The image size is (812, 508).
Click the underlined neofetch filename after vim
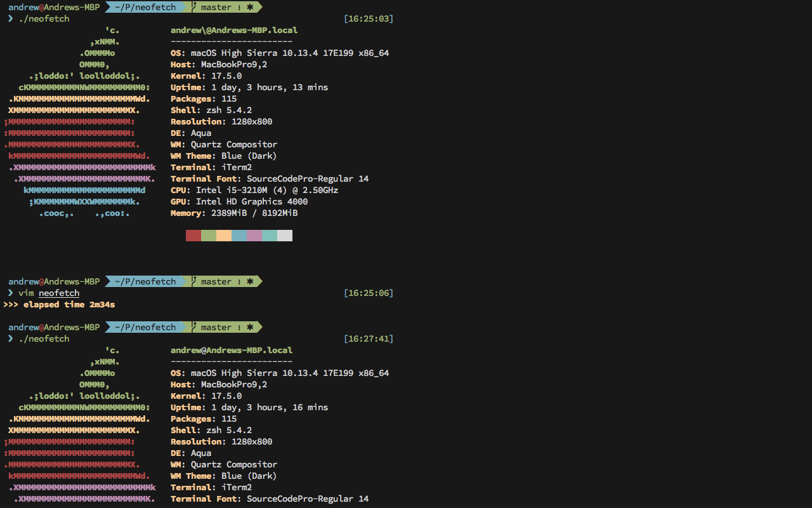[x=58, y=293]
